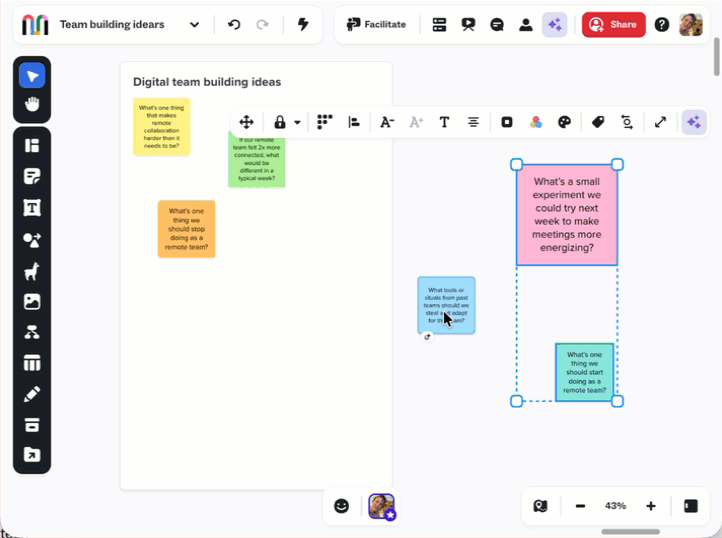Open the user profile avatar at top right
Screen dimensions: 722x538
[x=691, y=24]
